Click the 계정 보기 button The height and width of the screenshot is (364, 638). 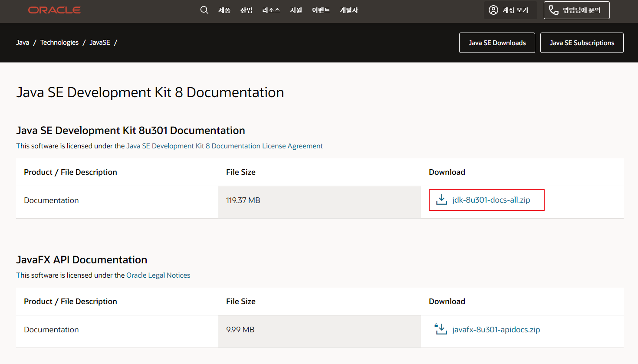pos(510,10)
